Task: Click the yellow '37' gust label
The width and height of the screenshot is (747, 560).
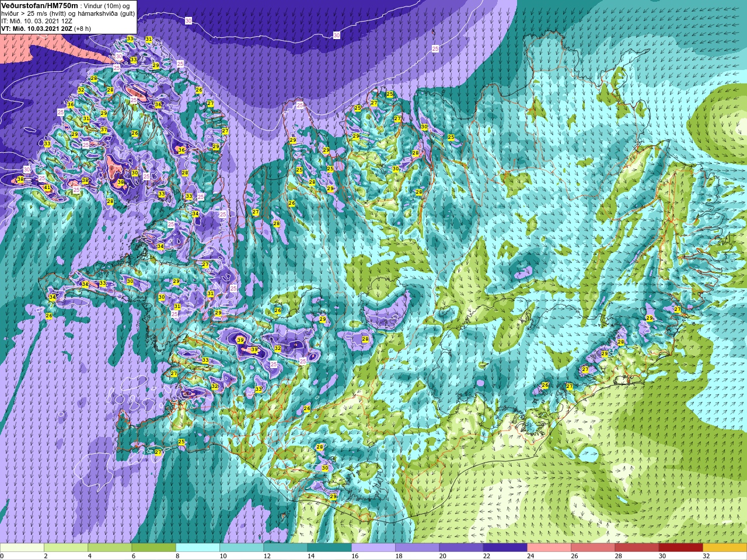Action: (103, 129)
